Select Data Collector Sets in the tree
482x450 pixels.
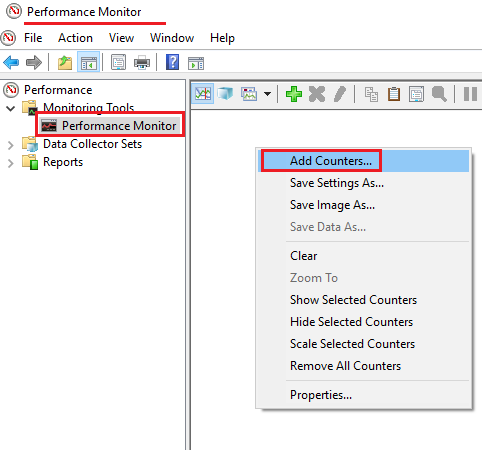click(x=93, y=144)
